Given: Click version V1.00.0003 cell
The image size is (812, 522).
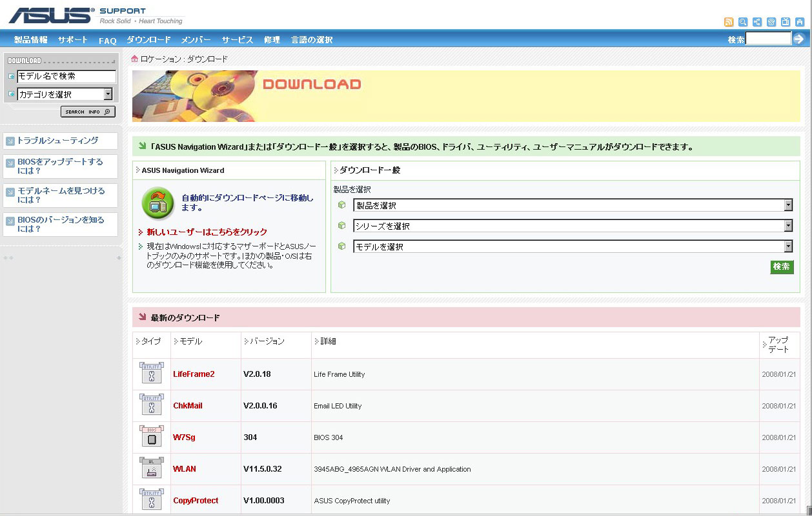Looking at the screenshot, I should tap(263, 501).
